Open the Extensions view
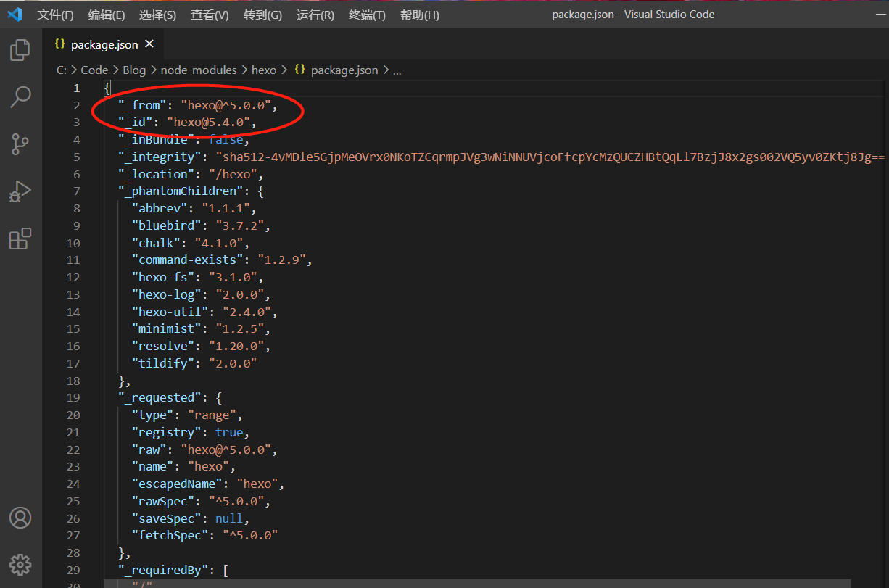 tap(20, 239)
